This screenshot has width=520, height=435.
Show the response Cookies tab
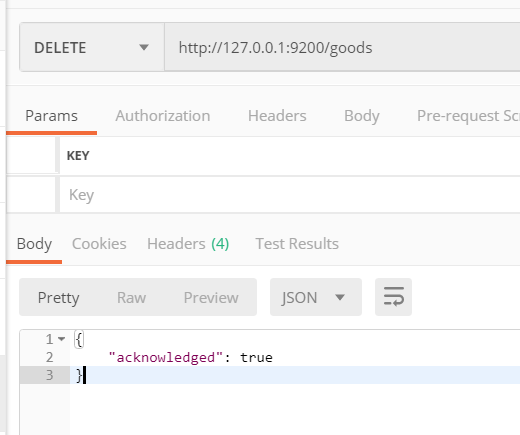(x=99, y=244)
